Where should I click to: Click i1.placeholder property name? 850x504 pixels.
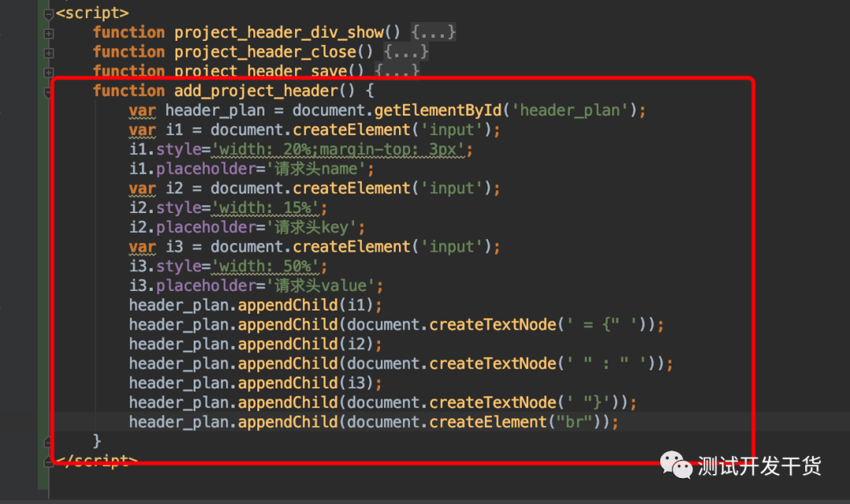[x=206, y=169]
